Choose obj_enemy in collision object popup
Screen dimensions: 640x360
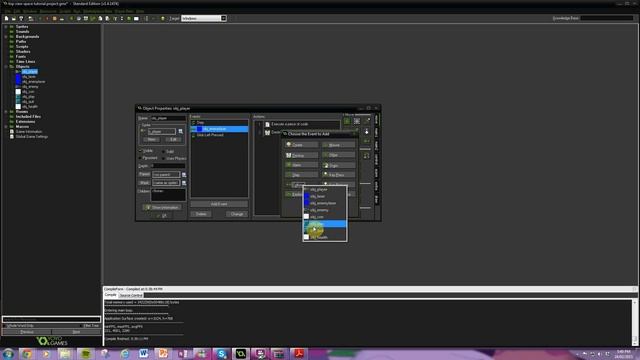(x=324, y=210)
